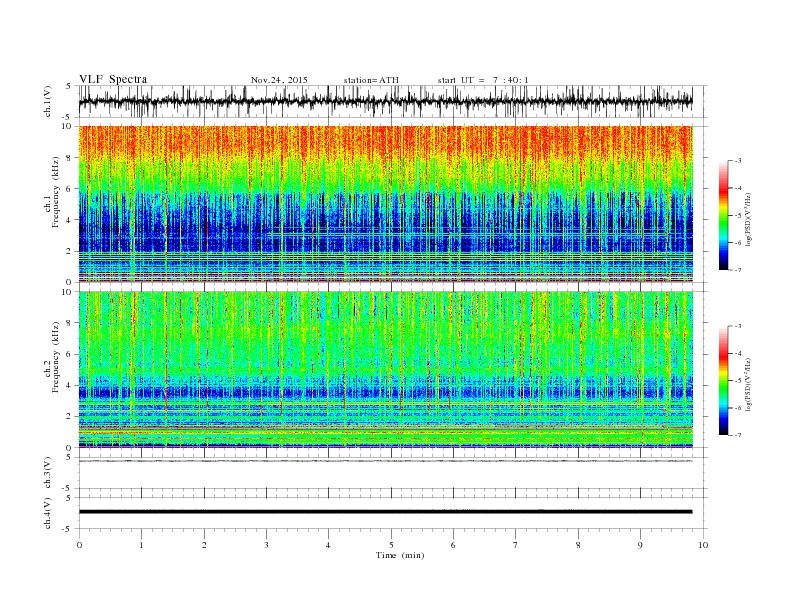The width and height of the screenshot is (792, 612).
Task: Click the "-3" label on ch.2 colorbar
Action: tap(738, 326)
